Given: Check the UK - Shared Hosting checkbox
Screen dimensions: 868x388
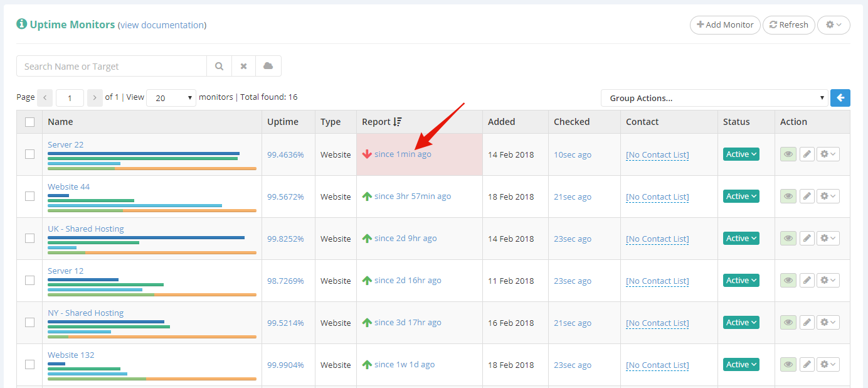Looking at the screenshot, I should (29, 239).
